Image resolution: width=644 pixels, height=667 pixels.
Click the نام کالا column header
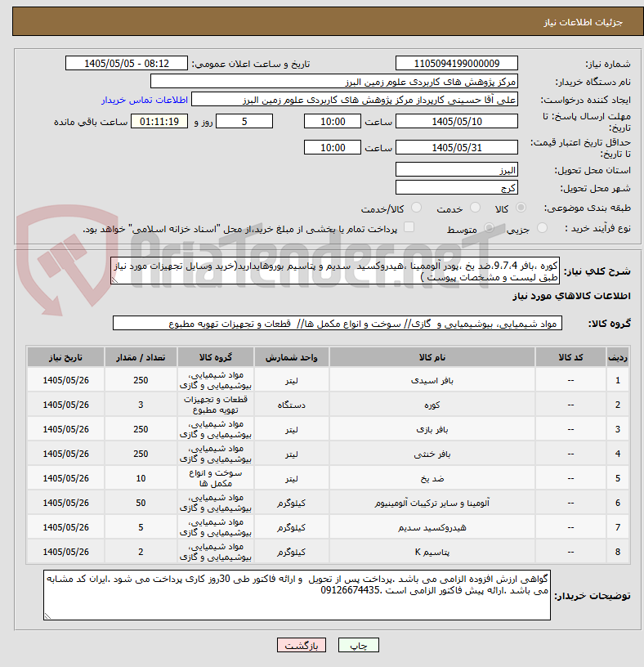click(x=432, y=357)
